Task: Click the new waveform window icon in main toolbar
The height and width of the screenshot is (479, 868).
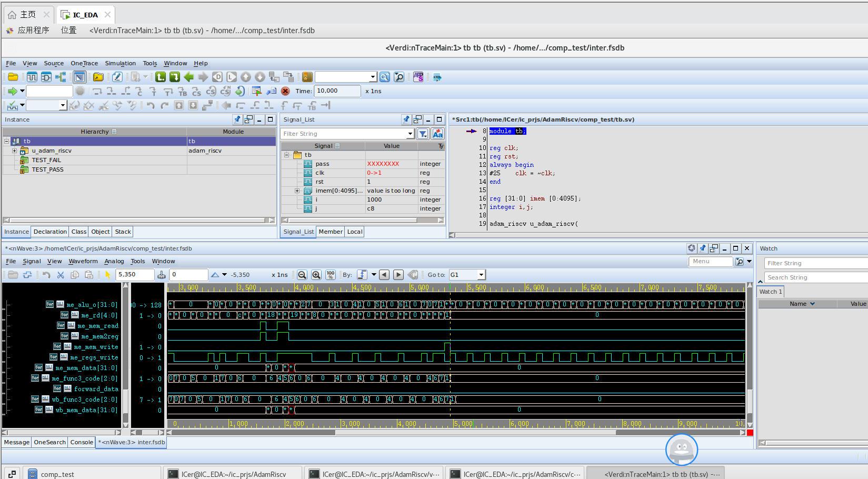Action: pos(32,77)
